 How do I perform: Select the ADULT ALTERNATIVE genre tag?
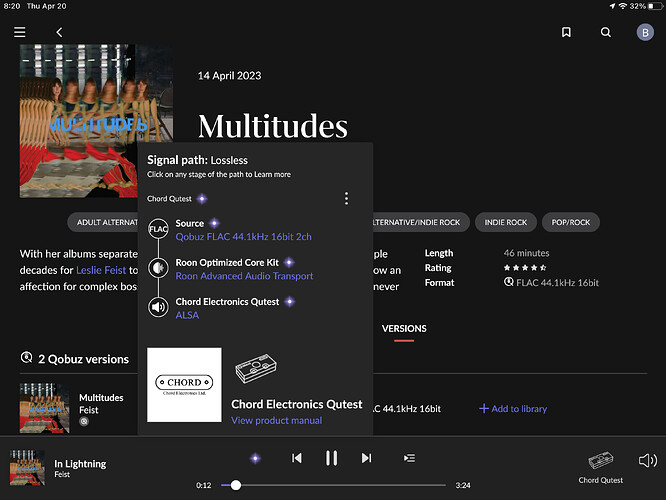pos(103,222)
